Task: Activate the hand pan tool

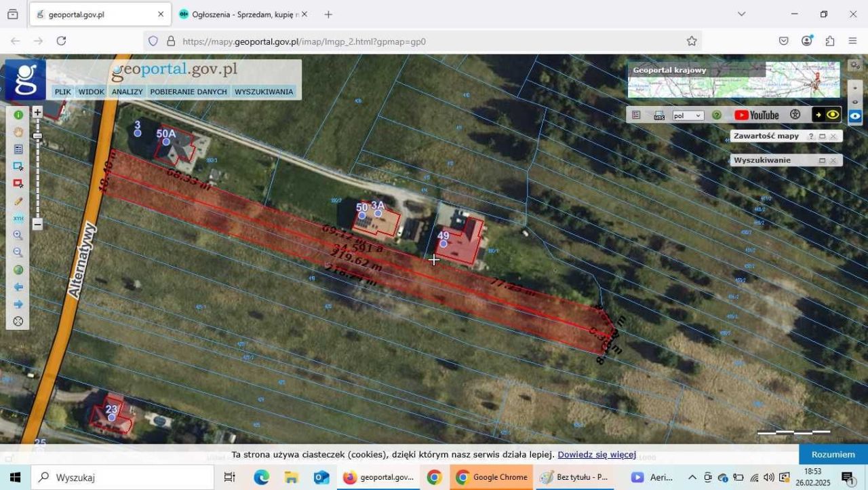Action: click(x=18, y=132)
